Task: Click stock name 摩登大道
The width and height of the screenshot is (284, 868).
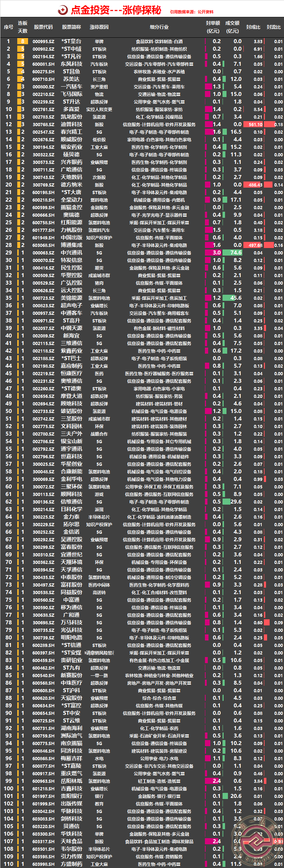Action: (x=72, y=396)
